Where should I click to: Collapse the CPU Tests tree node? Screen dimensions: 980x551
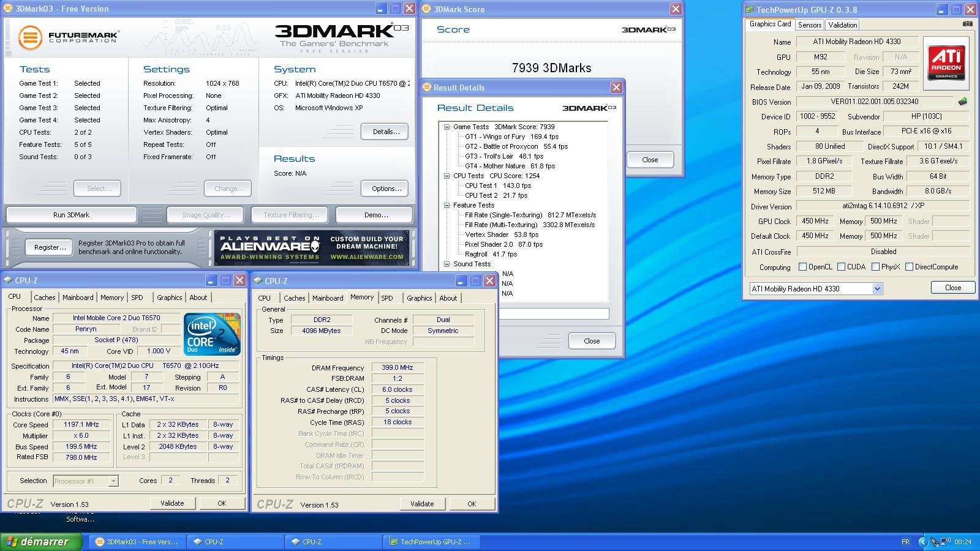click(447, 176)
